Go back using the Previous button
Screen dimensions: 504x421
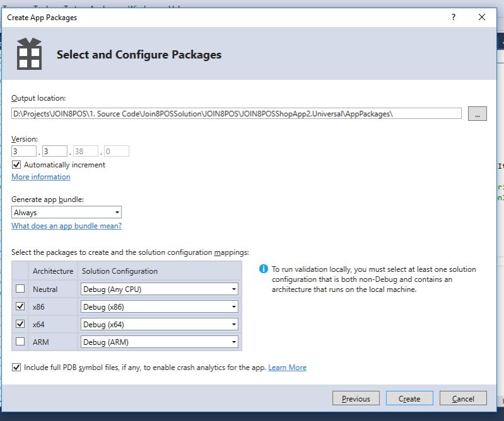pos(356,398)
